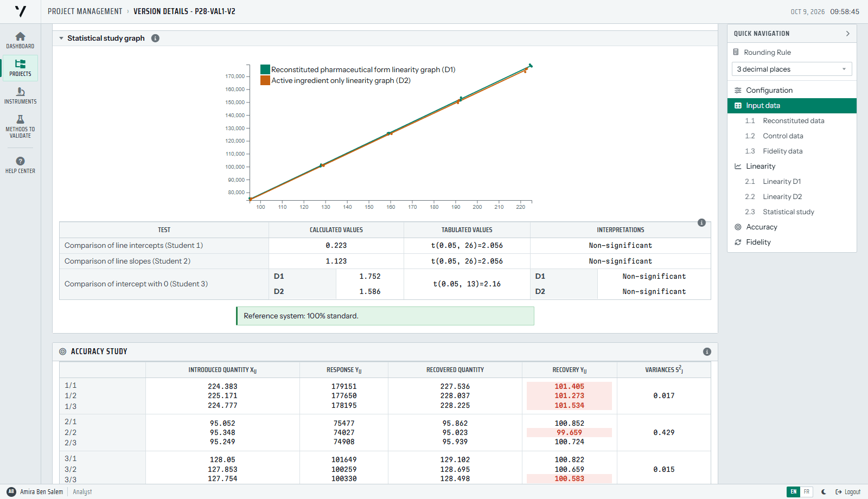Click recovery value 101.405
Screen dimensions: 868x499
click(x=569, y=386)
